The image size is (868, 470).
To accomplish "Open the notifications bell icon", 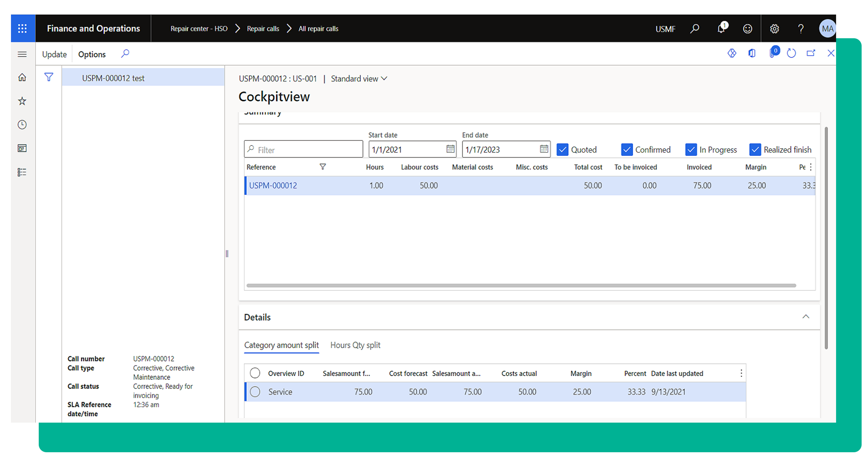I will 721,29.
